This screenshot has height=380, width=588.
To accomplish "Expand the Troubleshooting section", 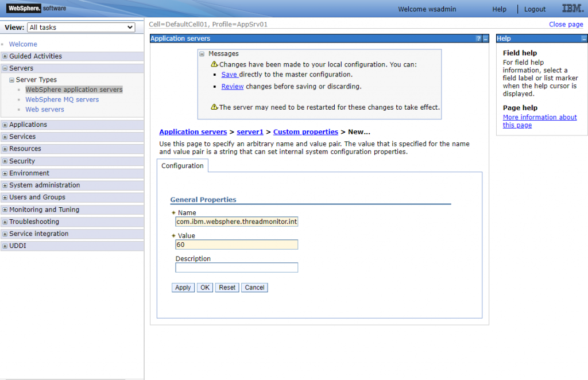I will 5,222.
